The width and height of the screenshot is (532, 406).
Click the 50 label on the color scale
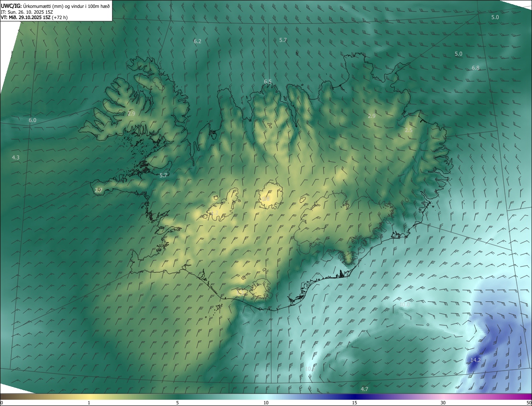tap(529, 403)
